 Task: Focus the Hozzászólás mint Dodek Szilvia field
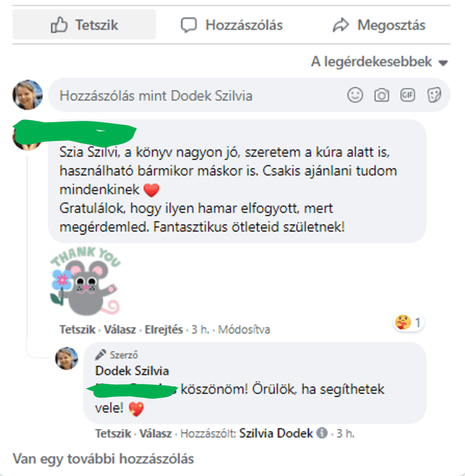(x=197, y=95)
